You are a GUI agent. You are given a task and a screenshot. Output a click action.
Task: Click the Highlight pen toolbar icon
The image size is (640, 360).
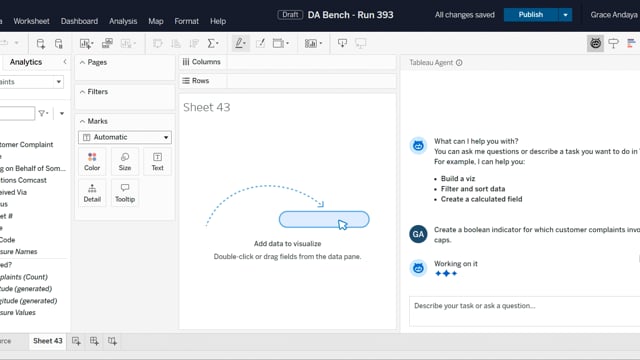pos(240,43)
